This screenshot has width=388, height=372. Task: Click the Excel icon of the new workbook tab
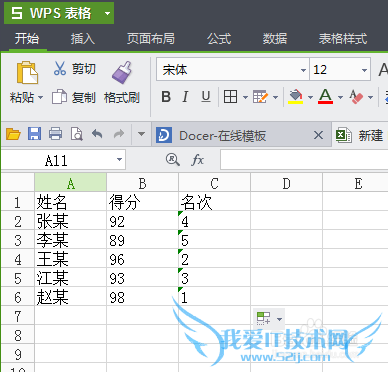[343, 135]
